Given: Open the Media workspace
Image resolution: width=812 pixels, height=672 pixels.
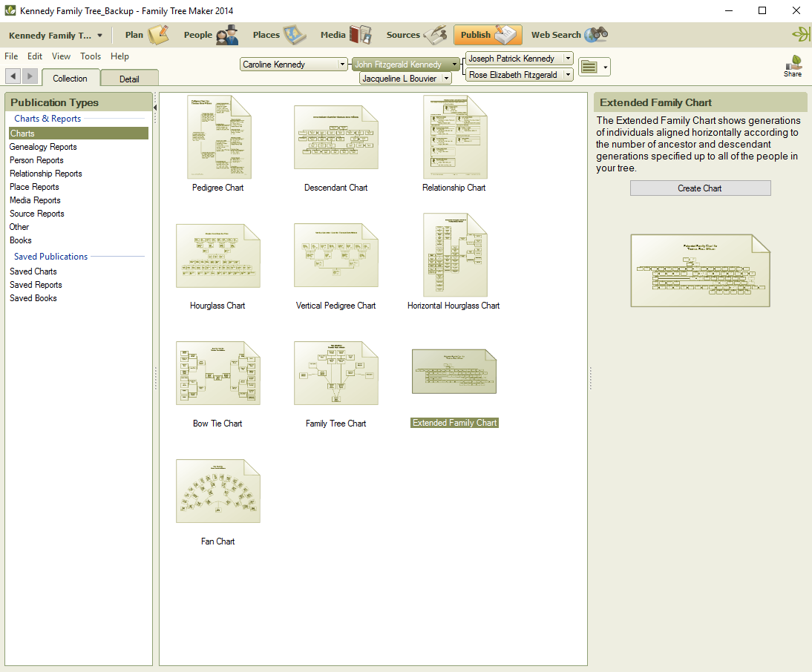Looking at the screenshot, I should (345, 35).
